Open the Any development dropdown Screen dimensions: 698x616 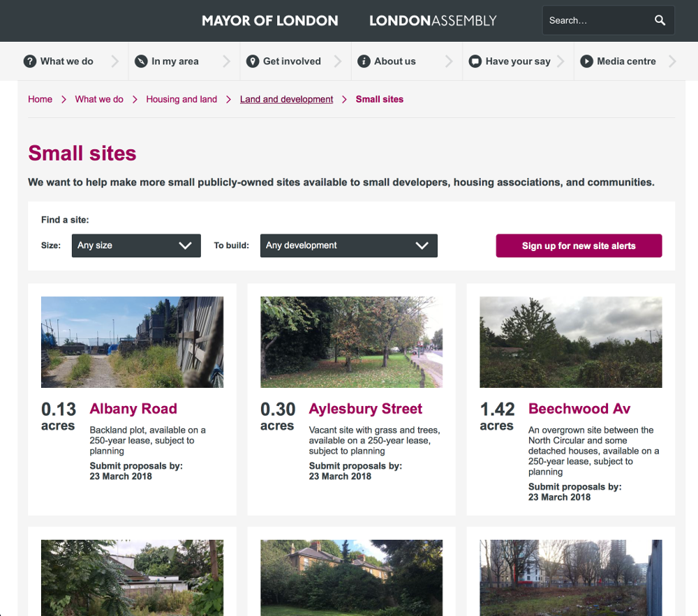348,246
